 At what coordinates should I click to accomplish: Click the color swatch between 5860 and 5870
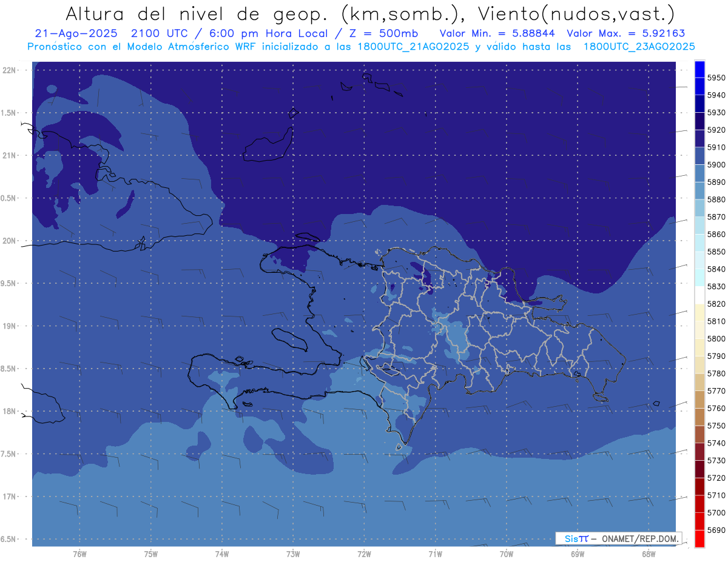point(699,226)
